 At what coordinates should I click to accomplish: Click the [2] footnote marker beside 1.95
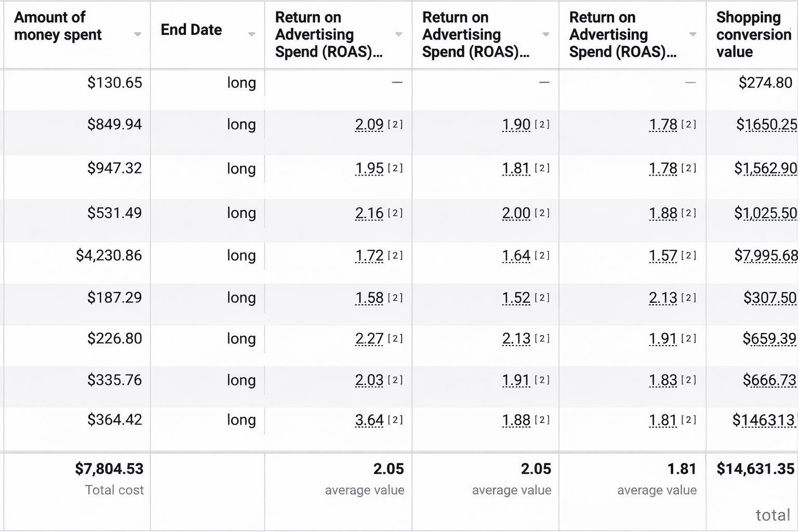395,168
